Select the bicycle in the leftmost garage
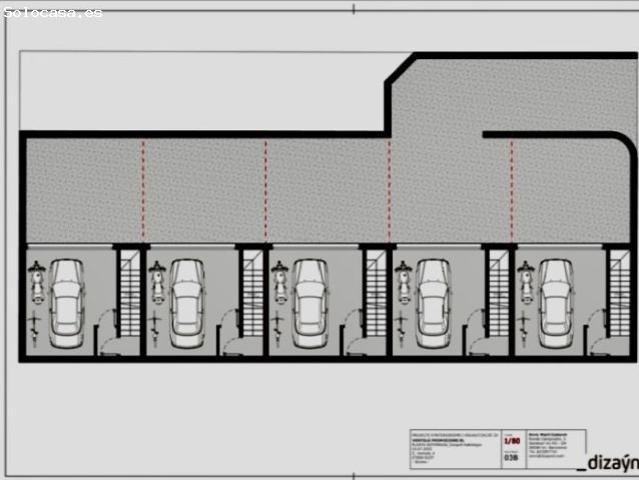 point(35,323)
